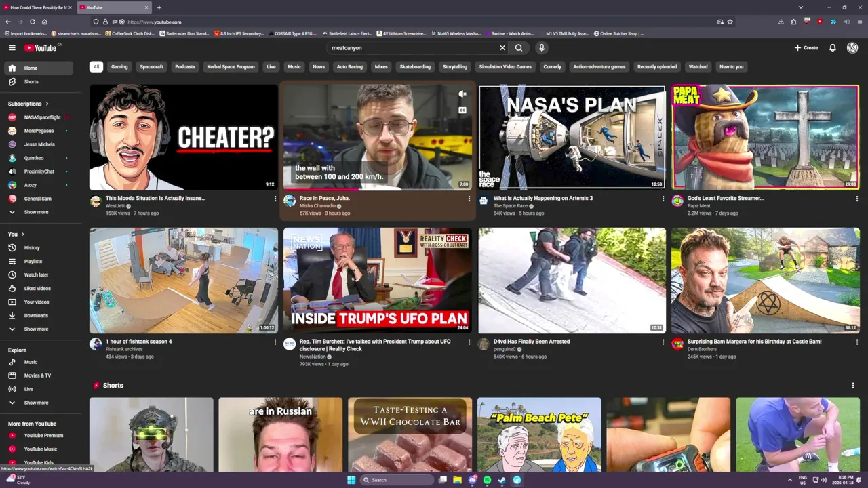Open Surprising Bam Margera video title
The width and height of the screenshot is (868, 488).
(755, 342)
